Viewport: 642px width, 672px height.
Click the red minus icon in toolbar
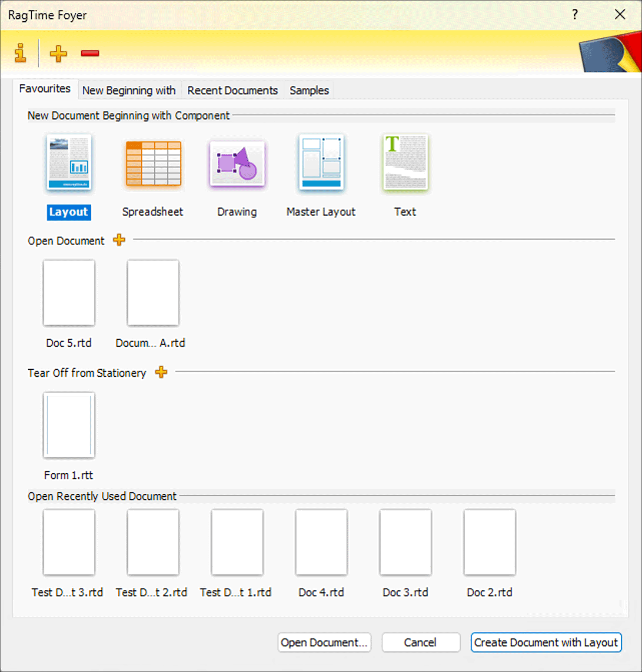(x=90, y=53)
